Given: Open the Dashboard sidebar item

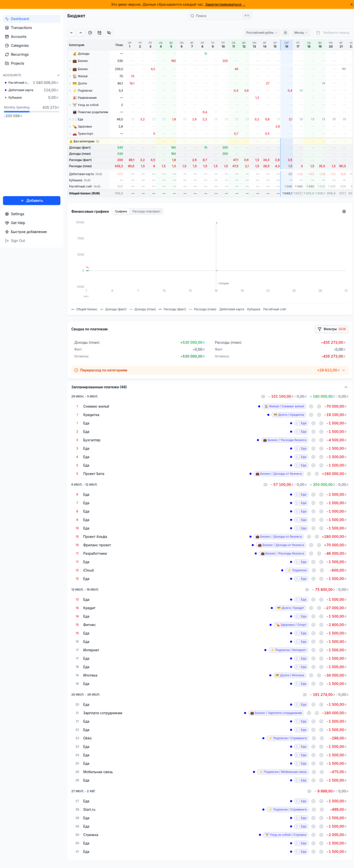Looking at the screenshot, I should click(31, 19).
